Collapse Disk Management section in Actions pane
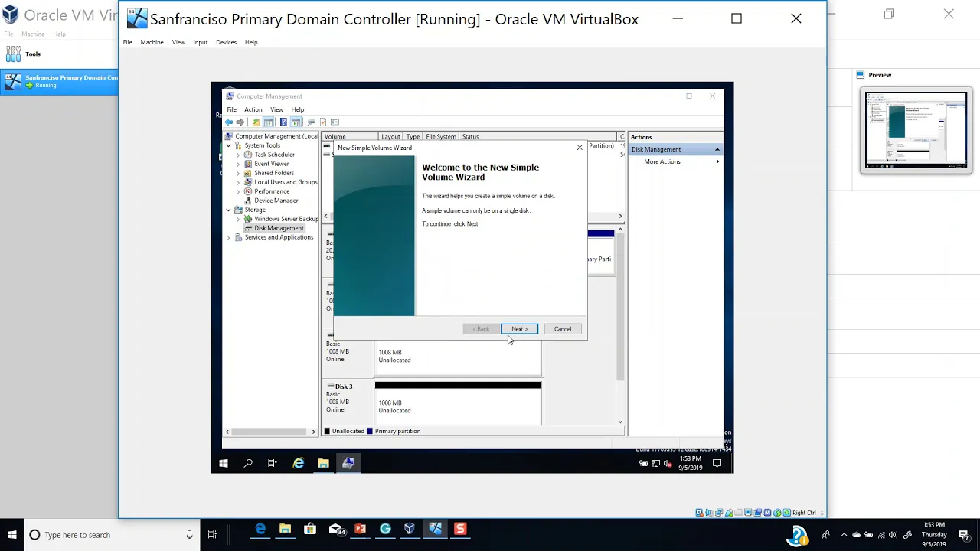The height and width of the screenshot is (551, 980). tap(717, 149)
